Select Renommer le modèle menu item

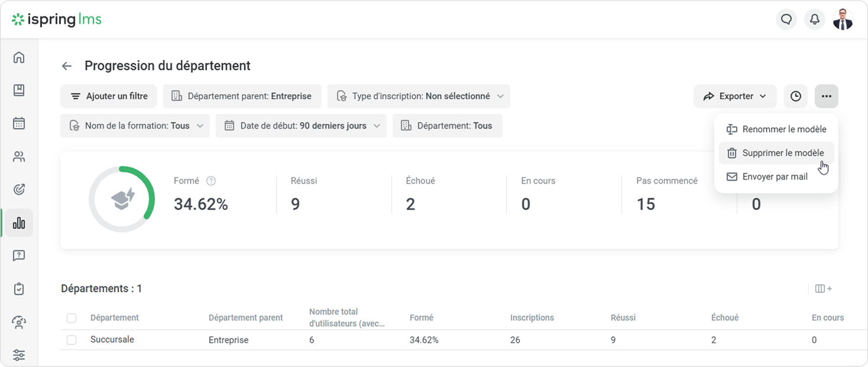(x=776, y=130)
